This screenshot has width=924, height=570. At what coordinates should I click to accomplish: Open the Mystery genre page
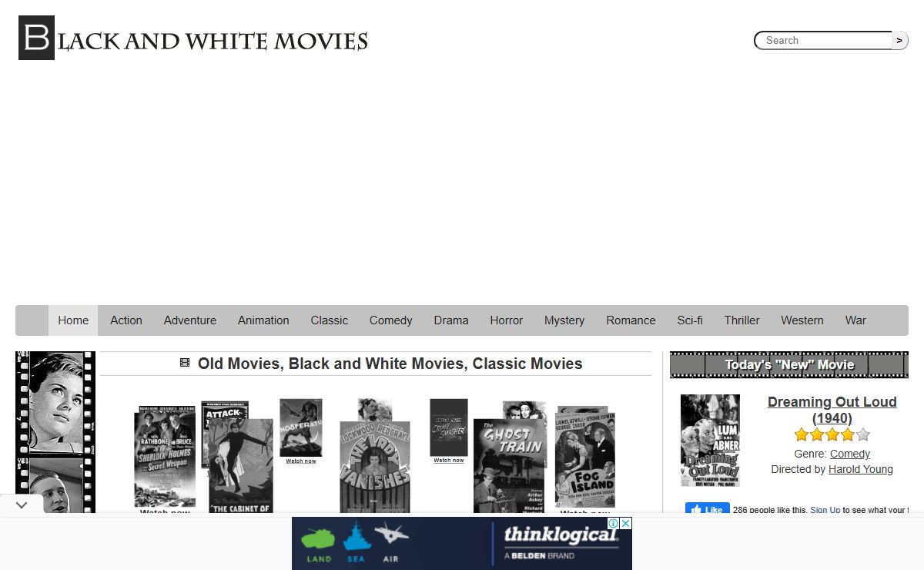click(564, 320)
